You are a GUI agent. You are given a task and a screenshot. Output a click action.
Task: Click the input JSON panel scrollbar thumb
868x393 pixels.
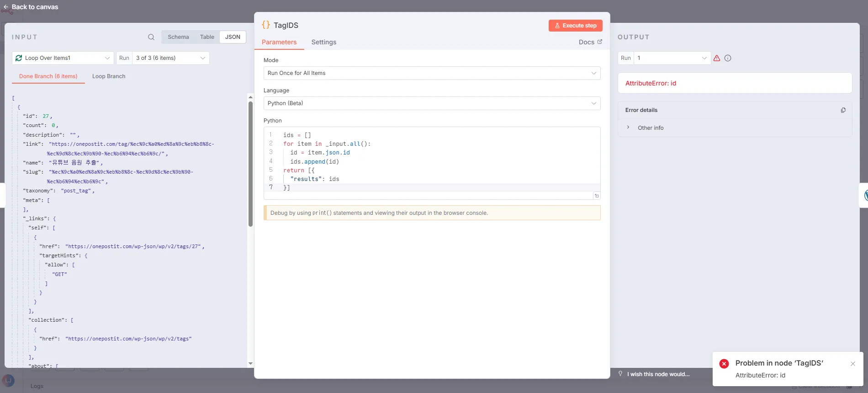pos(250,164)
